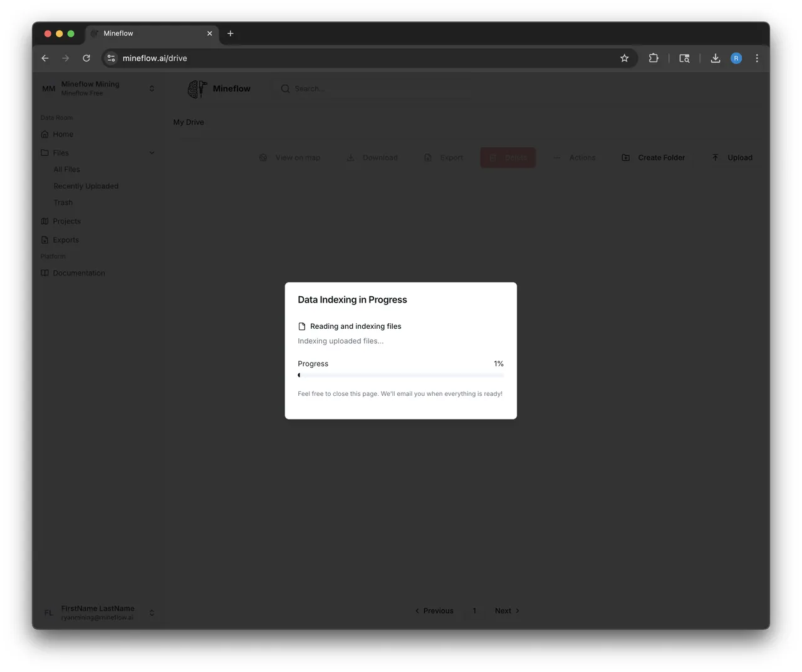Click the red Delete button
The height and width of the screenshot is (672, 802).
pos(508,158)
